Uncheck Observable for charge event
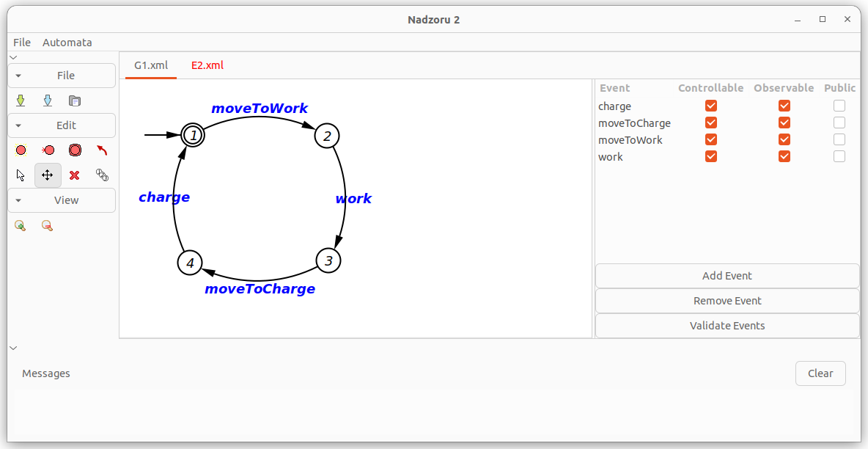The height and width of the screenshot is (449, 868). [x=784, y=106]
